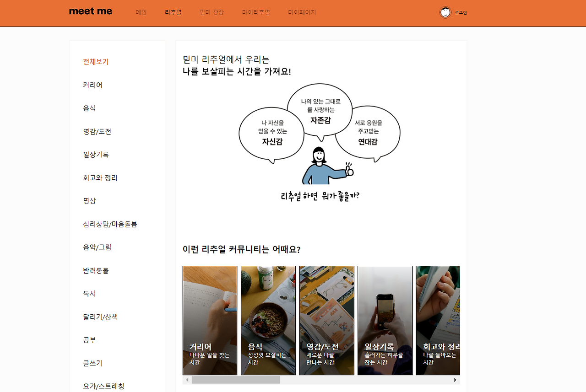The image size is (586, 392).
Task: Open the 반려동물 sidebar category
Action: (x=95, y=270)
